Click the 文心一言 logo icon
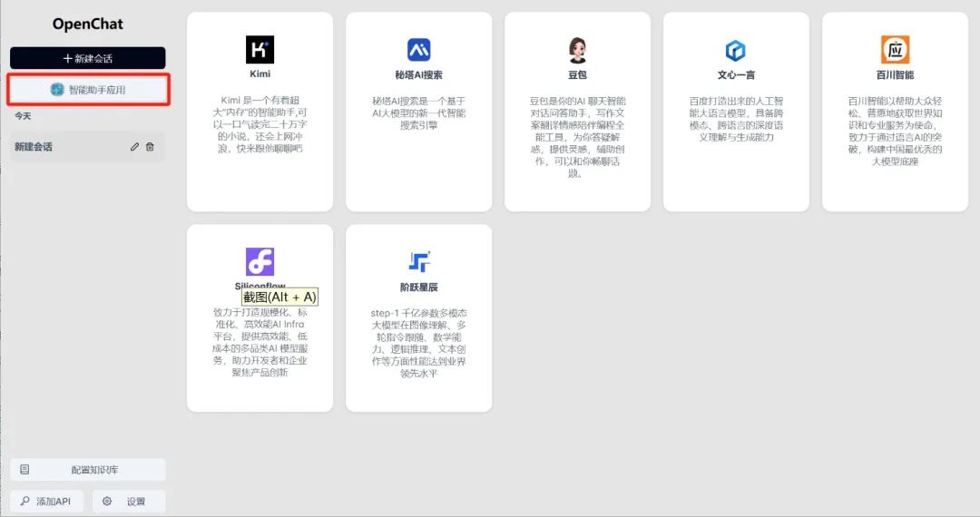The width and height of the screenshot is (980, 517). pyautogui.click(x=736, y=50)
